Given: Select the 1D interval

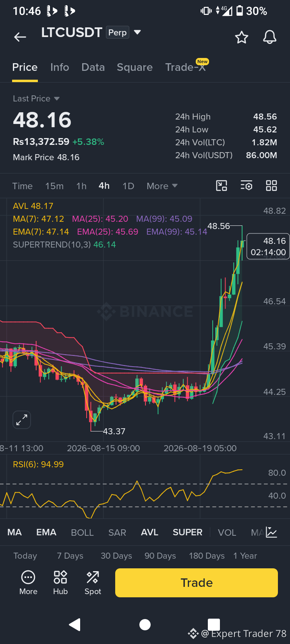Looking at the screenshot, I should click(128, 186).
